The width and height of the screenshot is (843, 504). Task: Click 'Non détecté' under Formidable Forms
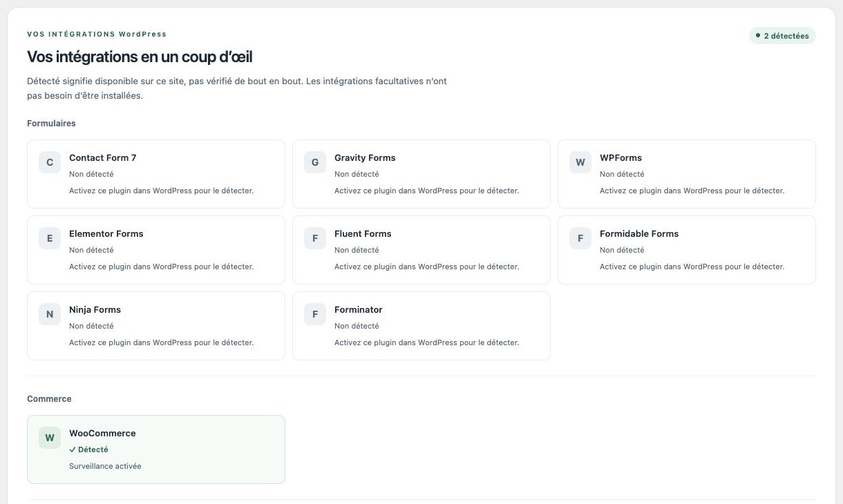coord(622,251)
